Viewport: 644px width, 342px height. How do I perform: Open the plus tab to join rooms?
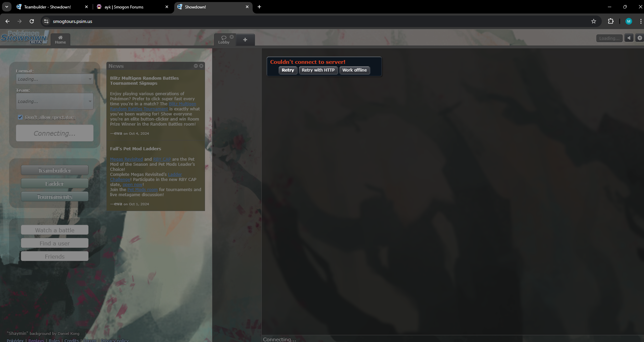tap(245, 40)
